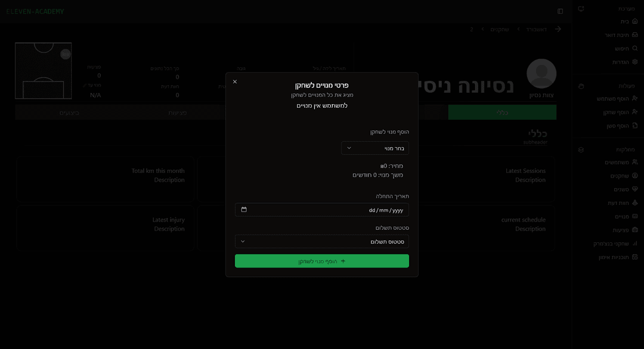This screenshot has height=349, width=644.
Task: Click the green הוסף מנוי לשחקן button
Action: (322, 261)
